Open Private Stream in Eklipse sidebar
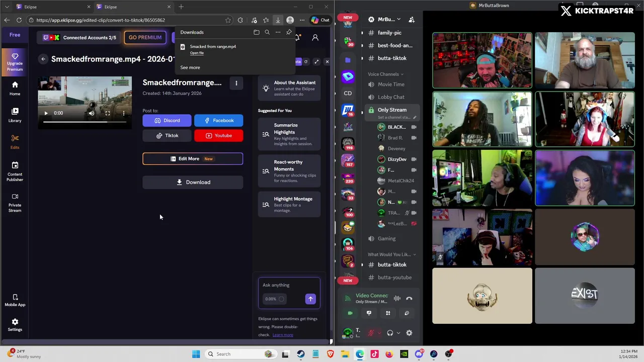The image size is (644, 362). (15, 203)
